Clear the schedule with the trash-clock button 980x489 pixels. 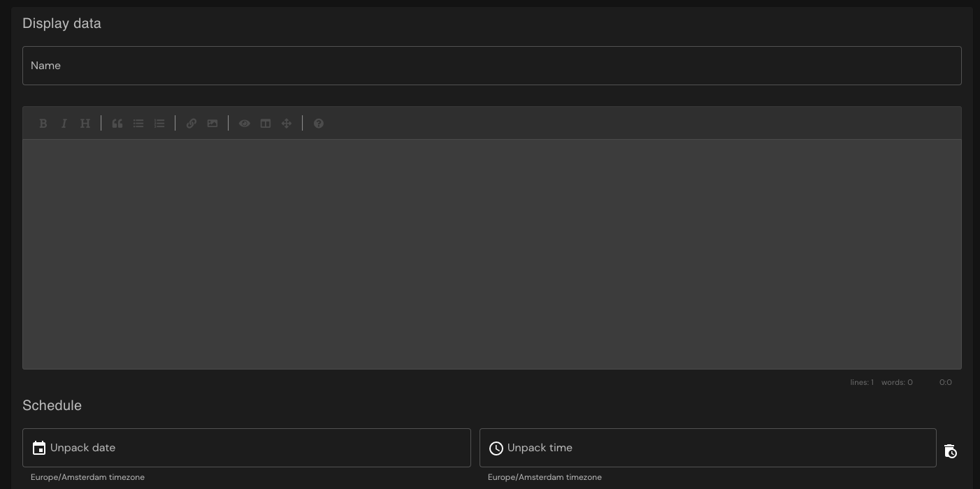pyautogui.click(x=950, y=451)
